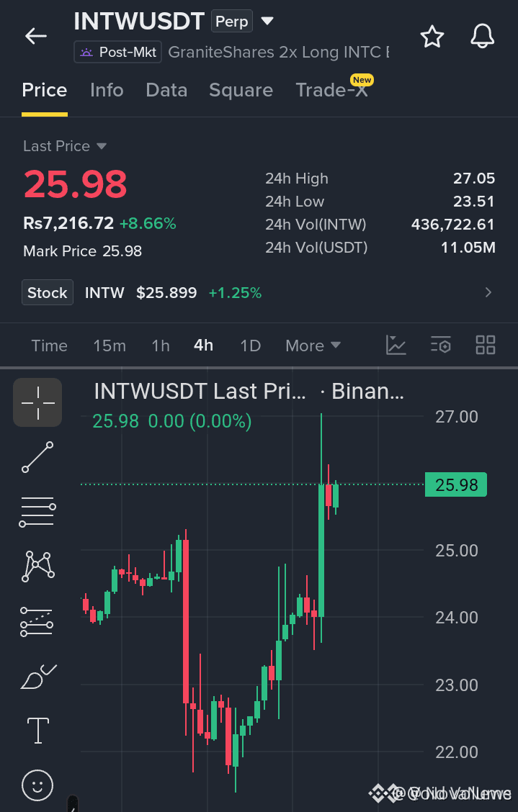The image size is (518, 812).
Task: Select the 15m chart interval
Action: pyautogui.click(x=110, y=346)
